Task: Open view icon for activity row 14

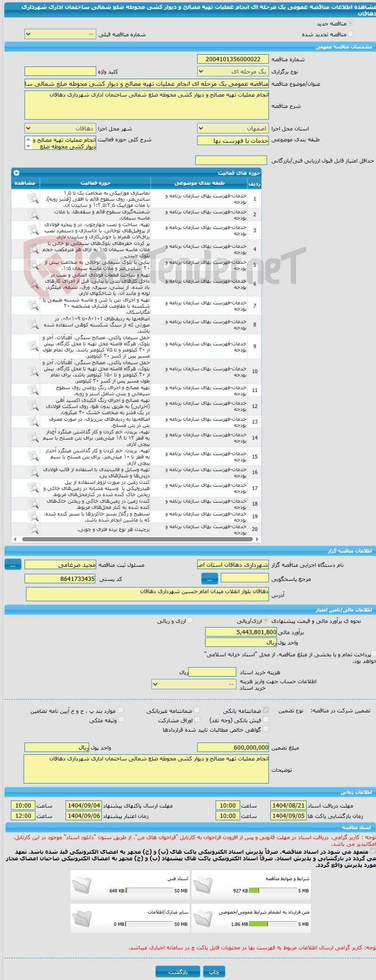Action: click(33, 437)
